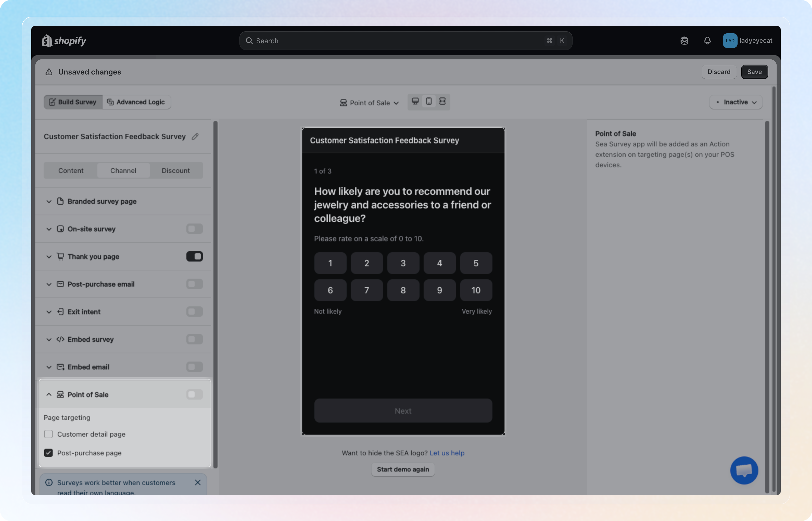Expand the Post-purchase email chevron
Viewport: 812px width, 521px height.
point(49,284)
